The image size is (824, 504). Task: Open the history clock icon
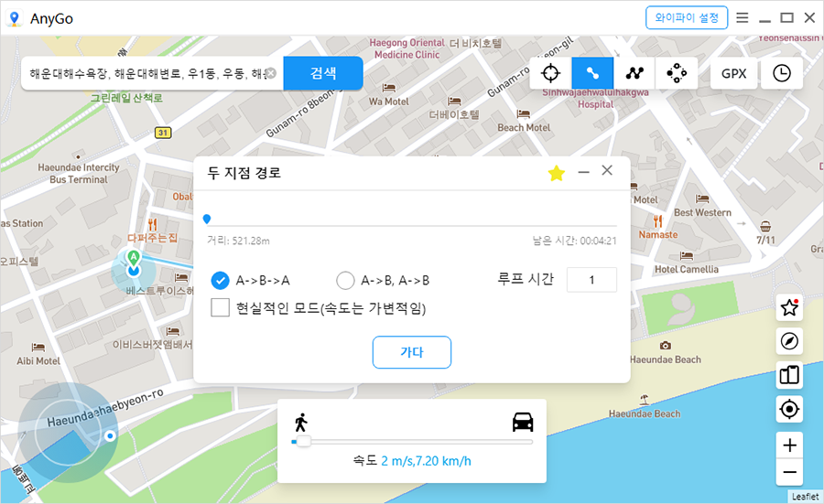[781, 73]
